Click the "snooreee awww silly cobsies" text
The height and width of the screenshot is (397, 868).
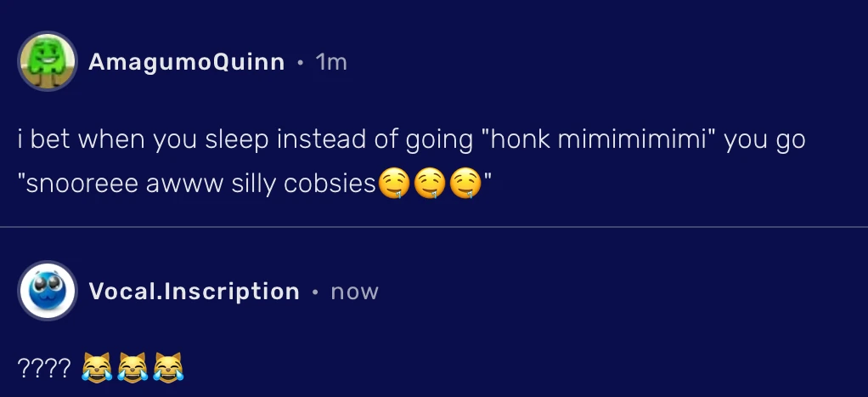pos(200,185)
